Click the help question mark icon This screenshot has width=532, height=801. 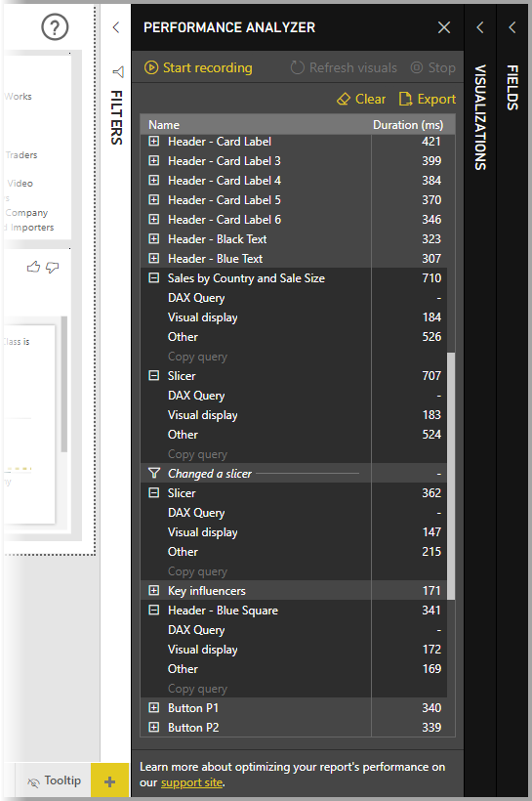point(55,27)
